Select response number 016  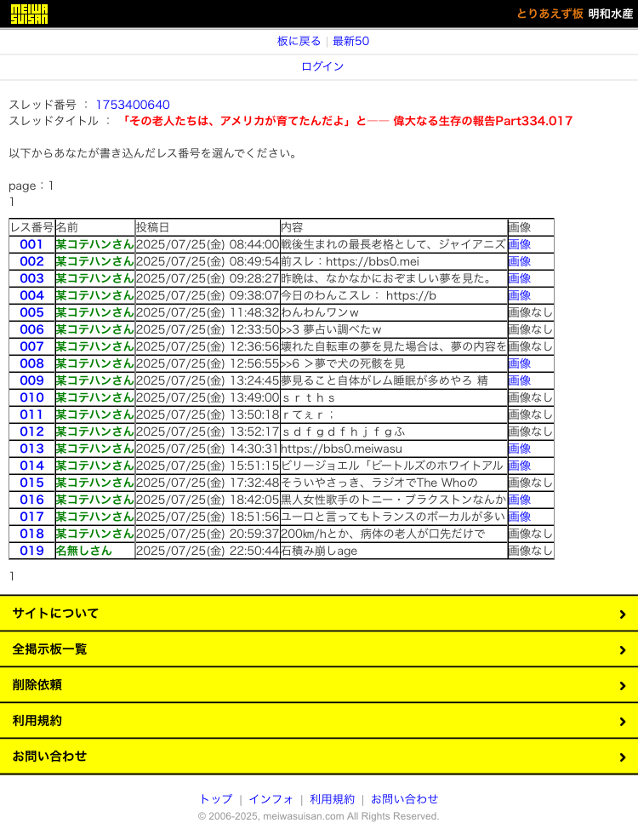31,500
